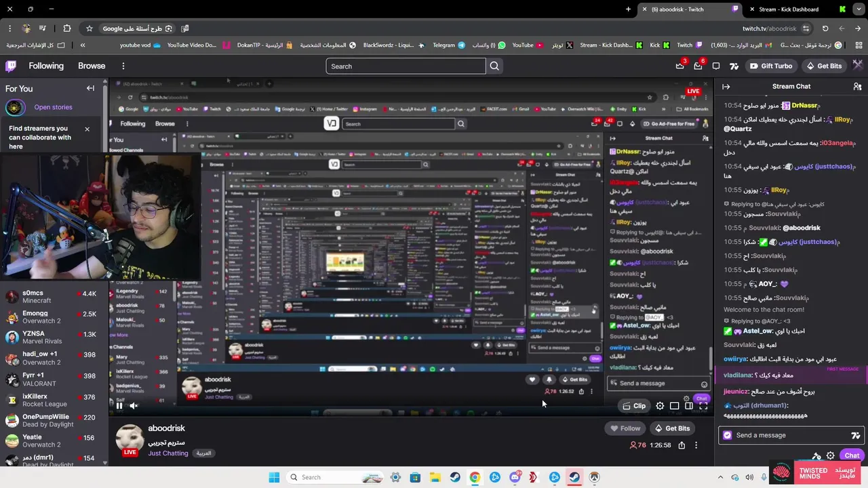Open the YZNSA Marvel Rivals channel
The height and width of the screenshot is (488, 868).
coord(53,338)
